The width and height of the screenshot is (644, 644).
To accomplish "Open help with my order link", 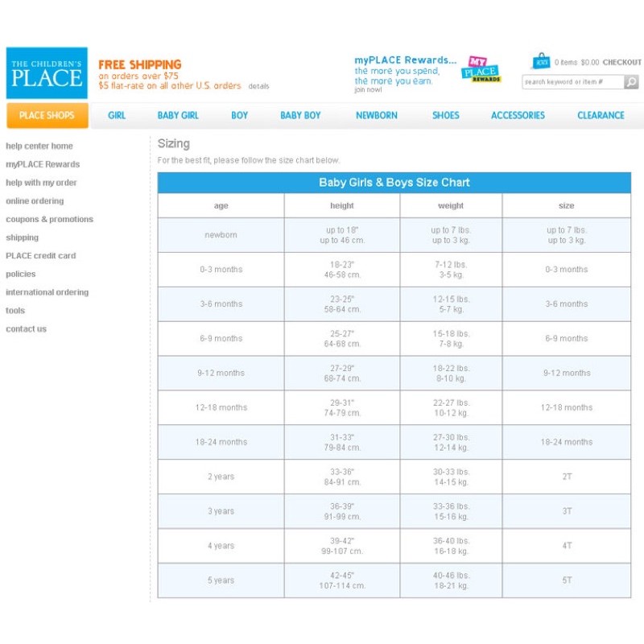I will 41,183.
